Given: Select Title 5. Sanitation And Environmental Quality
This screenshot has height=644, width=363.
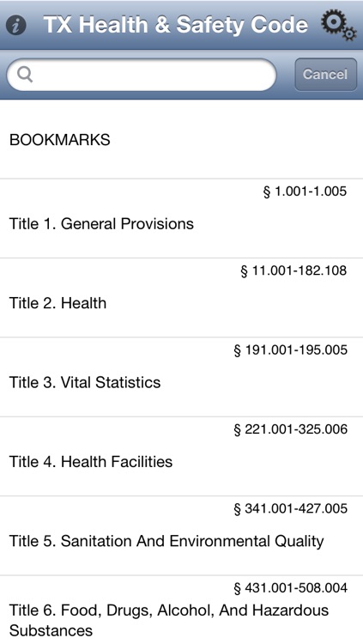Looking at the screenshot, I should point(182,536).
